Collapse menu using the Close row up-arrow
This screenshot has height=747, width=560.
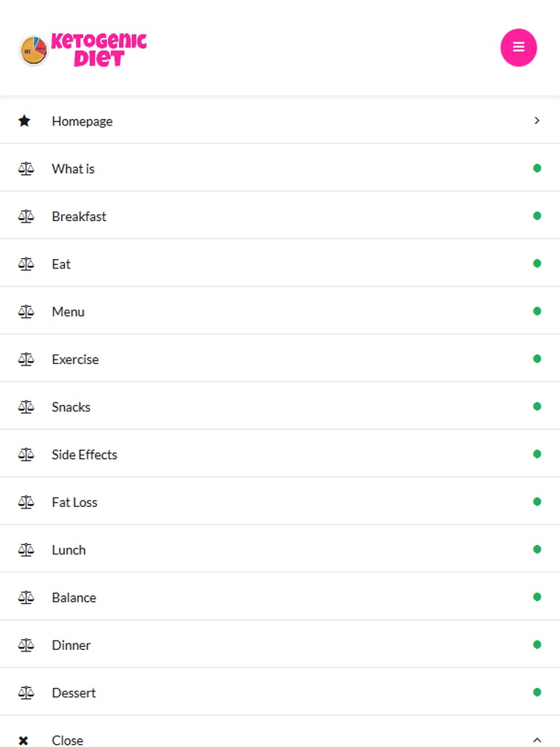click(537, 740)
